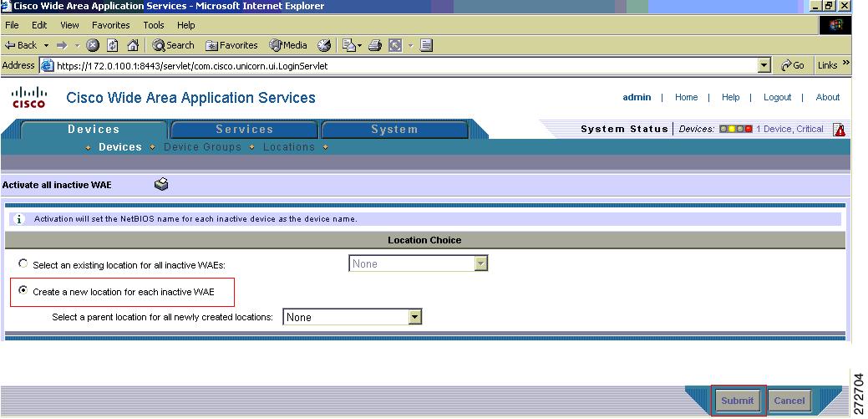Image resolution: width=868 pixels, height=419 pixels.
Task: Click the Mail icon in the IE toolbar
Action: [x=348, y=45]
